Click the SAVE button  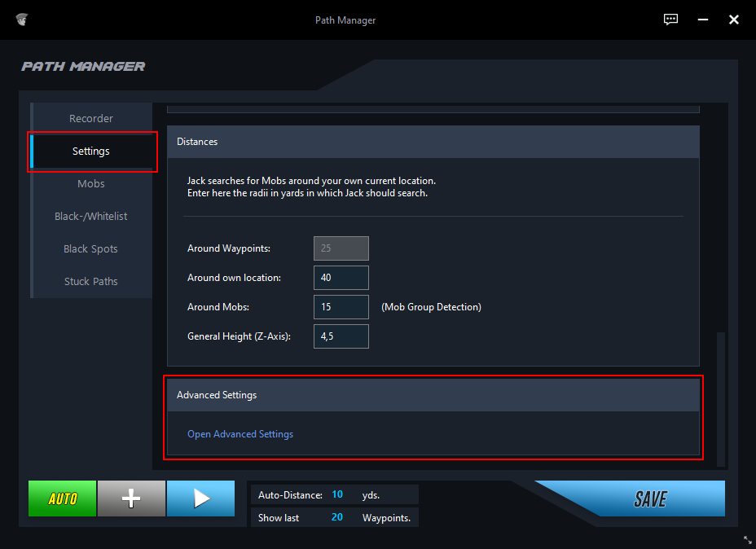coord(650,498)
